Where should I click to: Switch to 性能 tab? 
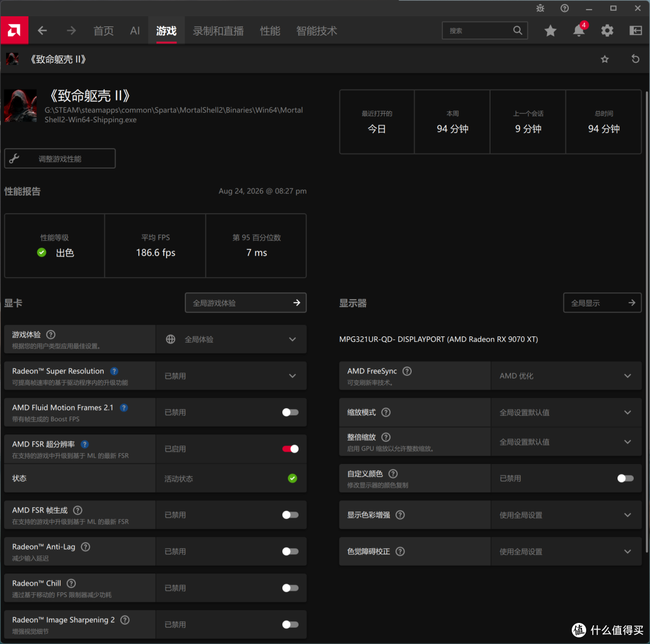[270, 31]
